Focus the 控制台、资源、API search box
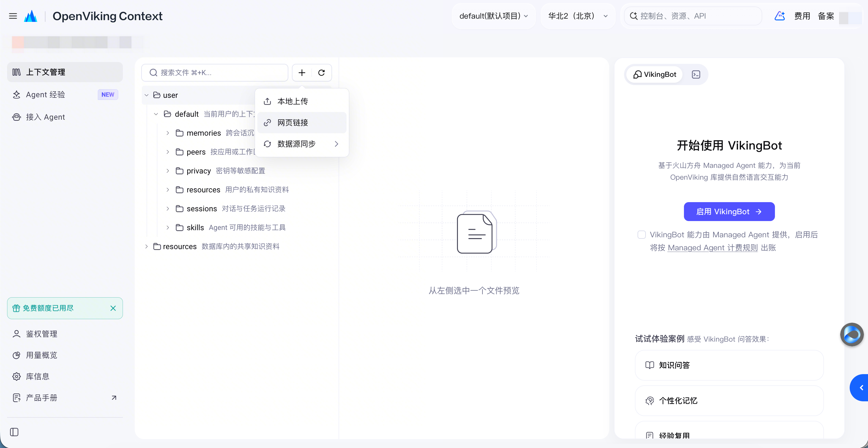The height and width of the screenshot is (448, 868). [693, 16]
